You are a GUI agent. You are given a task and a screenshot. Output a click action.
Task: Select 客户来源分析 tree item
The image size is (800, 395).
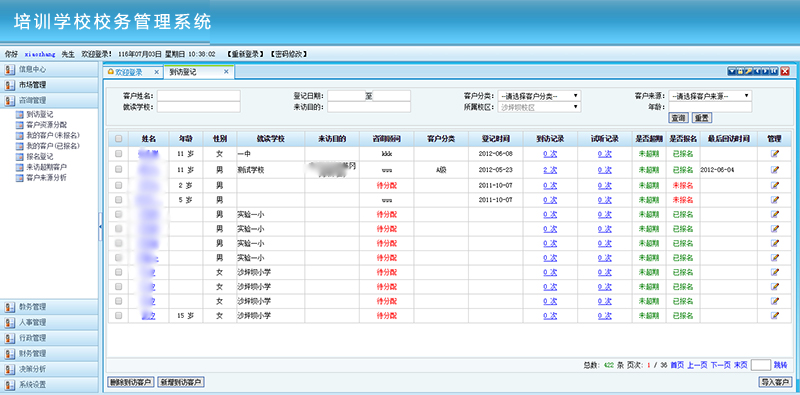point(46,178)
